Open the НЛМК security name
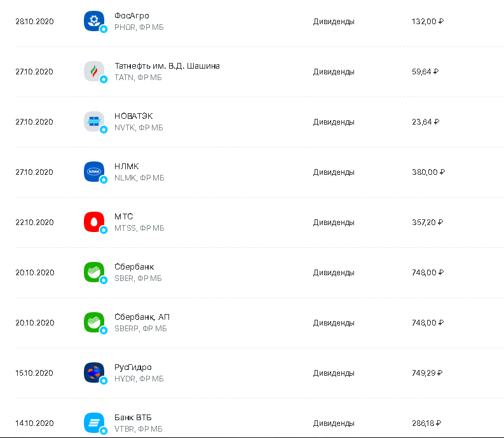Image resolution: width=504 pixels, height=438 pixels. [x=126, y=167]
